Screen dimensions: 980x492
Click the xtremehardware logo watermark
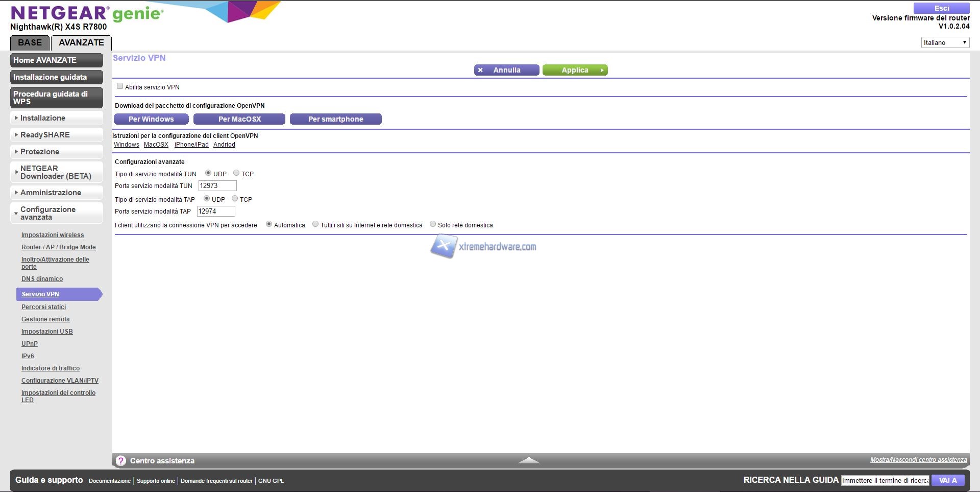(x=483, y=247)
